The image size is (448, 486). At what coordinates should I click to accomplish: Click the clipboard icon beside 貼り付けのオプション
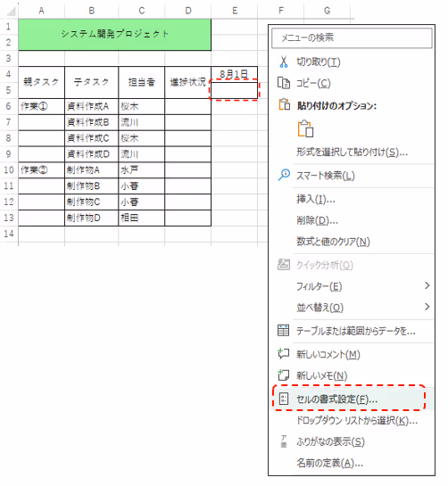pyautogui.click(x=284, y=104)
